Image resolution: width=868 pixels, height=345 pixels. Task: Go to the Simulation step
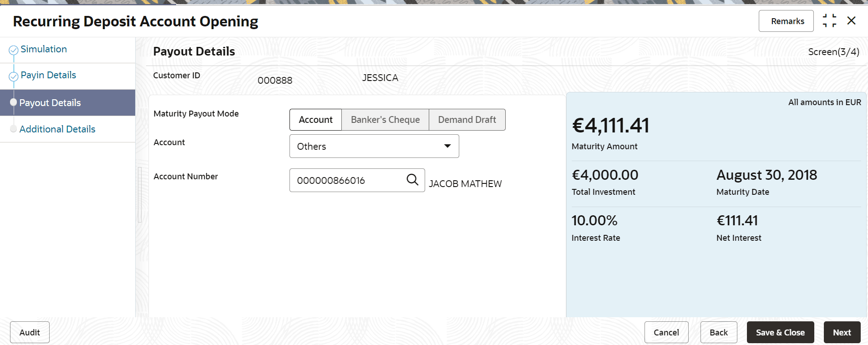(x=44, y=49)
